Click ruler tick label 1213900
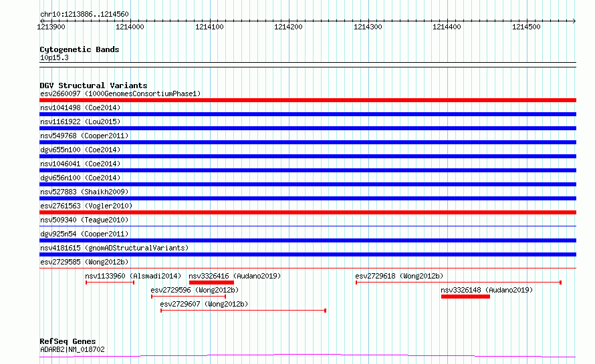The height and width of the screenshot is (364, 595). [x=51, y=27]
